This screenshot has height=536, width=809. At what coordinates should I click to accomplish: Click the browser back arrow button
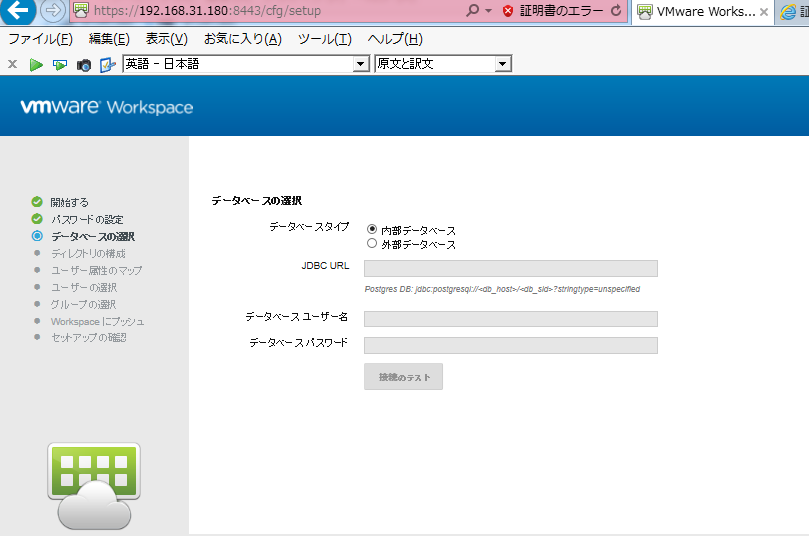[18, 11]
